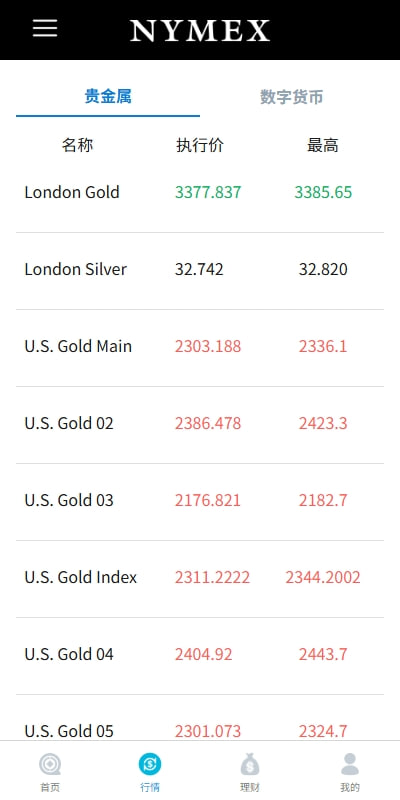Select U.S. Gold 02 entry
The height and width of the screenshot is (800, 400).
point(200,424)
